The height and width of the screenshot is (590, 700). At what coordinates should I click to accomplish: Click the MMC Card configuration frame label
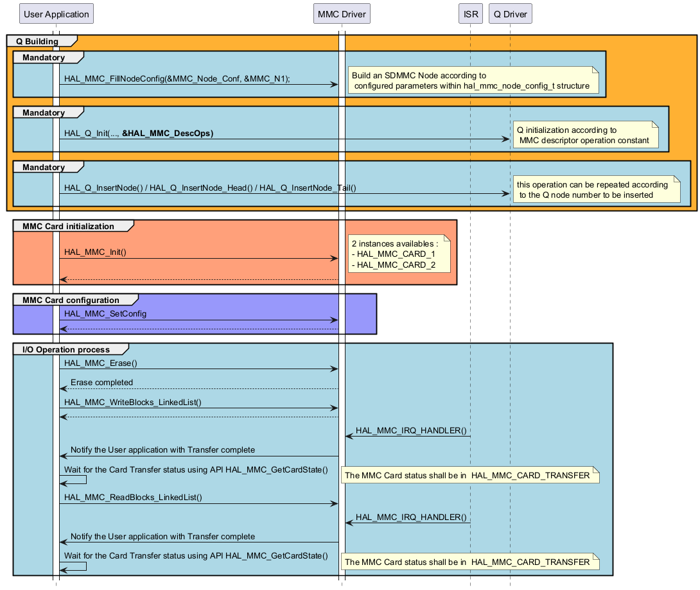(x=71, y=300)
